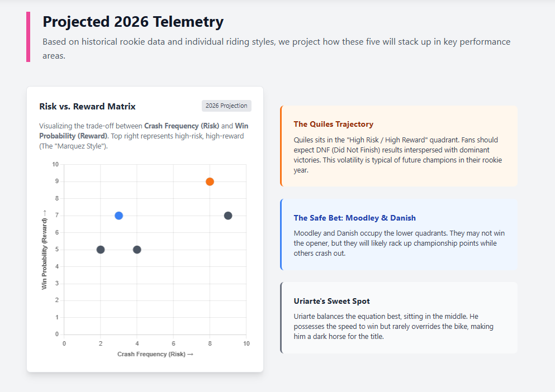Click the pink accent bar beside the heading
This screenshot has height=392, width=555.
[x=28, y=37]
